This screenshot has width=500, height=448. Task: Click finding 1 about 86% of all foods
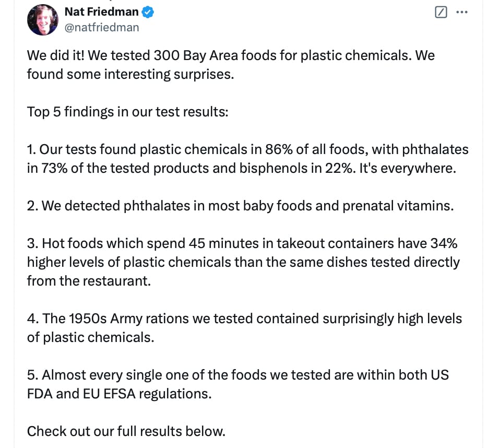[248, 159]
